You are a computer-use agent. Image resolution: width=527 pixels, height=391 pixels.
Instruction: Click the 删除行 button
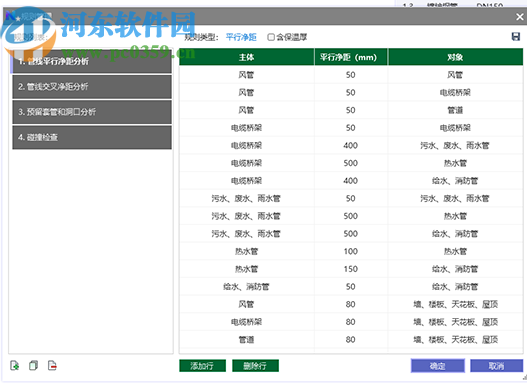tap(255, 366)
